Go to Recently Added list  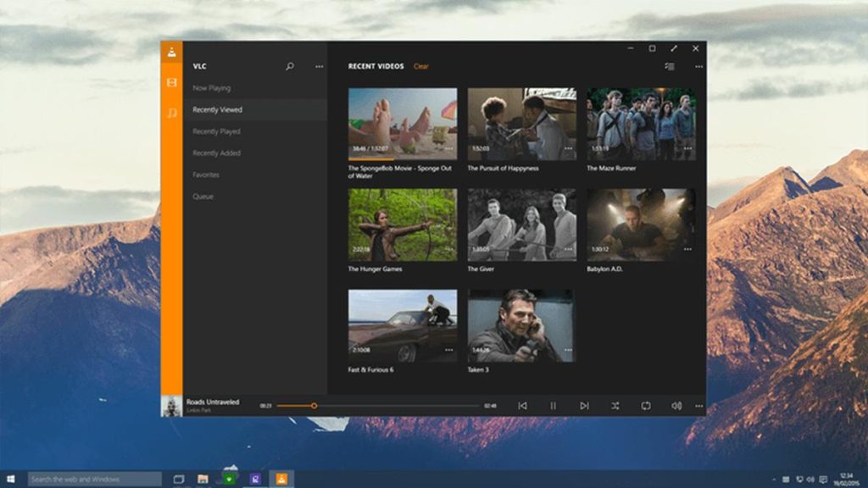(x=216, y=153)
